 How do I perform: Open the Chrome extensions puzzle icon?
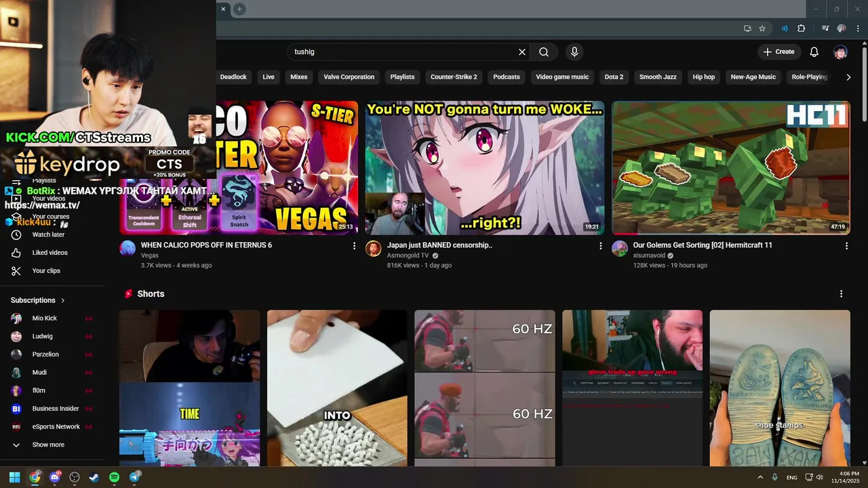click(x=802, y=28)
